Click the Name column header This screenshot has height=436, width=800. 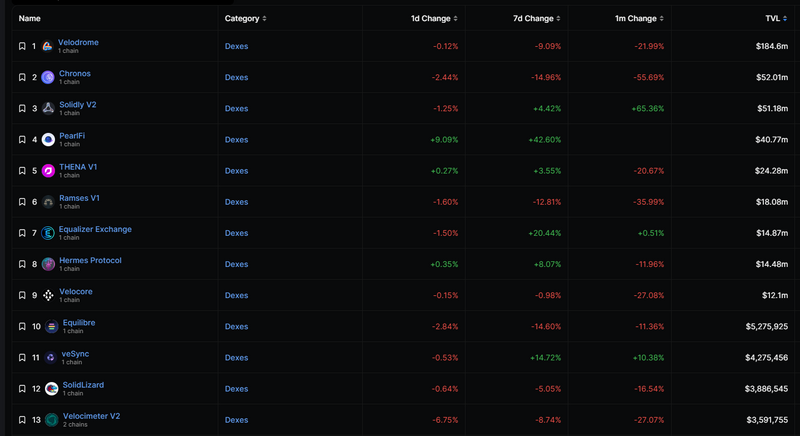tap(30, 18)
